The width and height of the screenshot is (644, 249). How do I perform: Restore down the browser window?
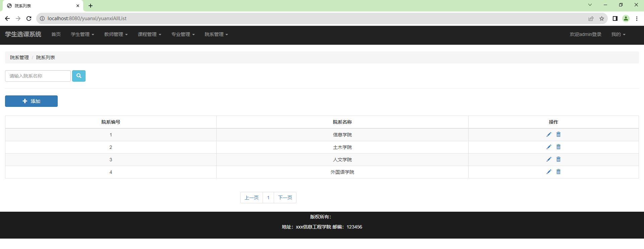[x=621, y=5]
